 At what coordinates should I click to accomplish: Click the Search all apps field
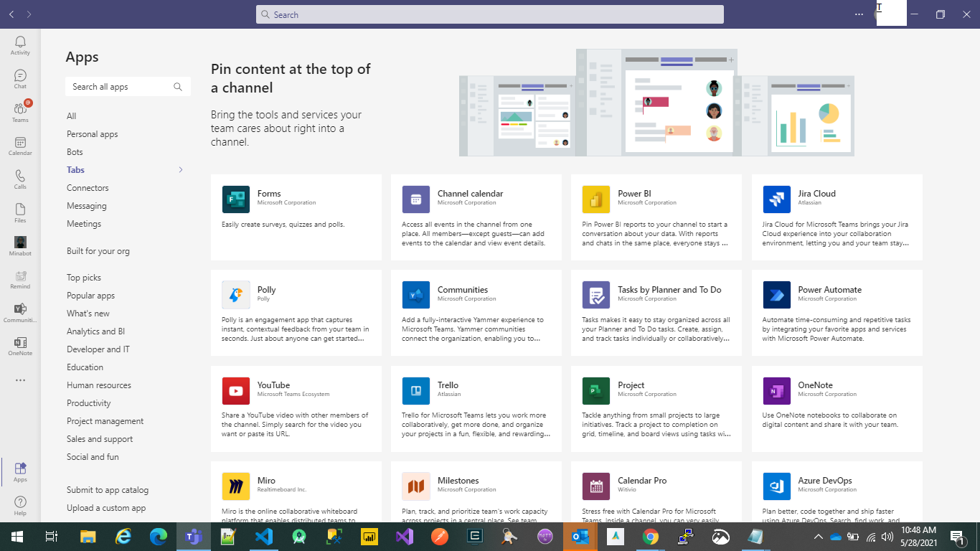(x=122, y=86)
